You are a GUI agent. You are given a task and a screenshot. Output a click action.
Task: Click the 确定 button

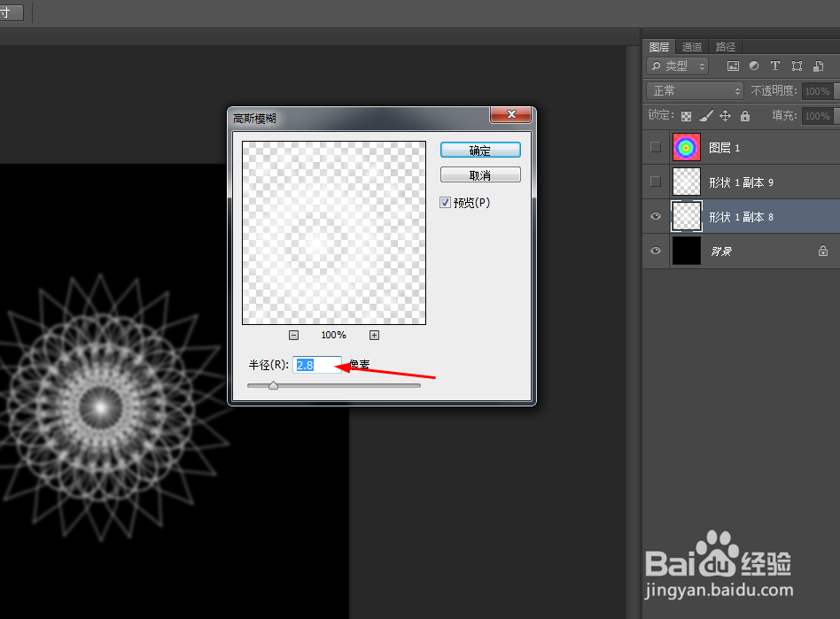480,151
